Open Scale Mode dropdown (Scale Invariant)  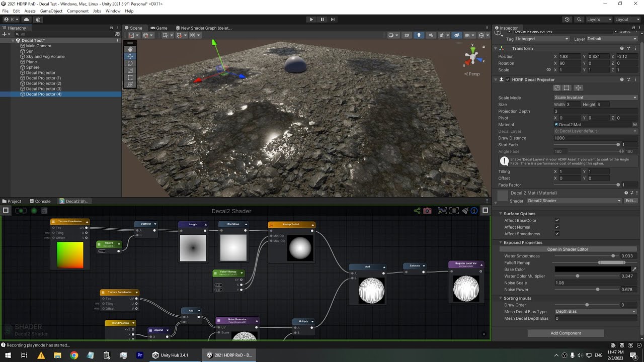595,98
